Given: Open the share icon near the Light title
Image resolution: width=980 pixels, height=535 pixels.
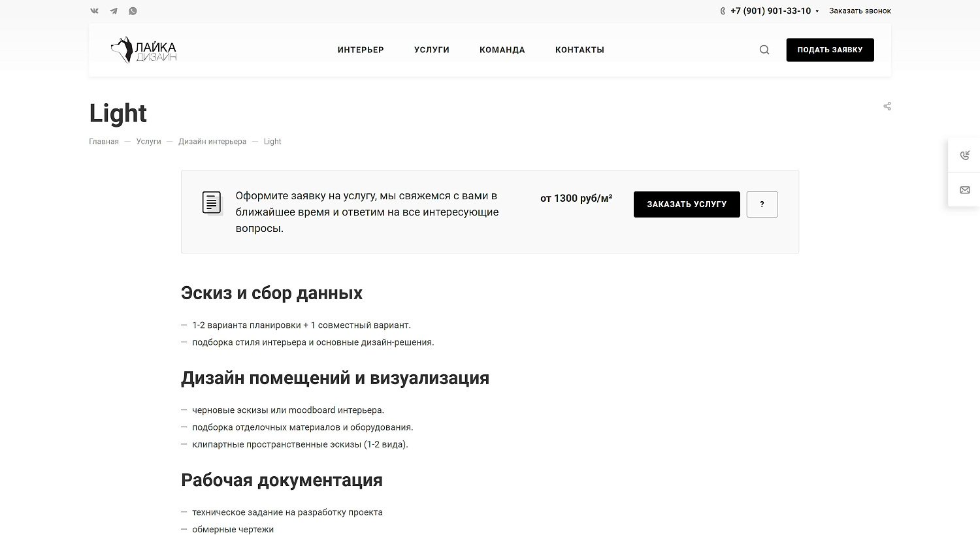Looking at the screenshot, I should 887,105.
